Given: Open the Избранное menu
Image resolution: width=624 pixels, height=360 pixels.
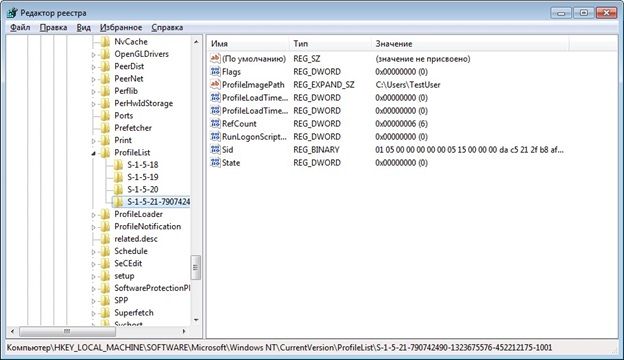Looking at the screenshot, I should pyautogui.click(x=121, y=27).
